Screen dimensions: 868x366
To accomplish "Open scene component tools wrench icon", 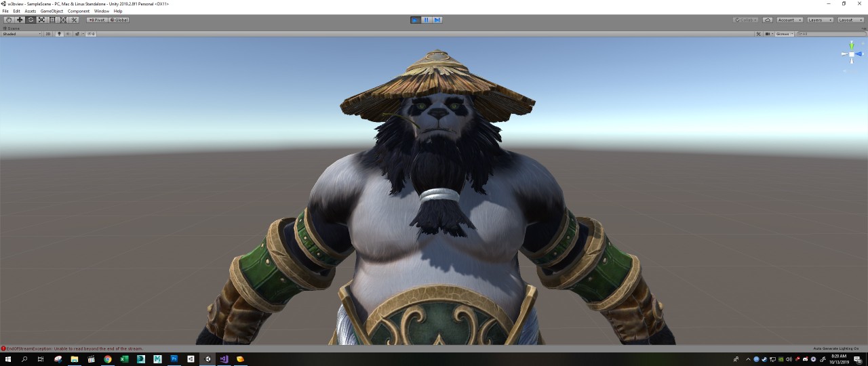I will click(x=758, y=34).
